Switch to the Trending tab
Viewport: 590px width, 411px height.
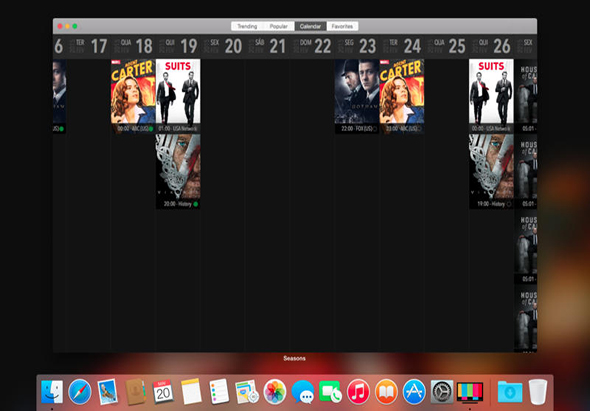(x=247, y=26)
